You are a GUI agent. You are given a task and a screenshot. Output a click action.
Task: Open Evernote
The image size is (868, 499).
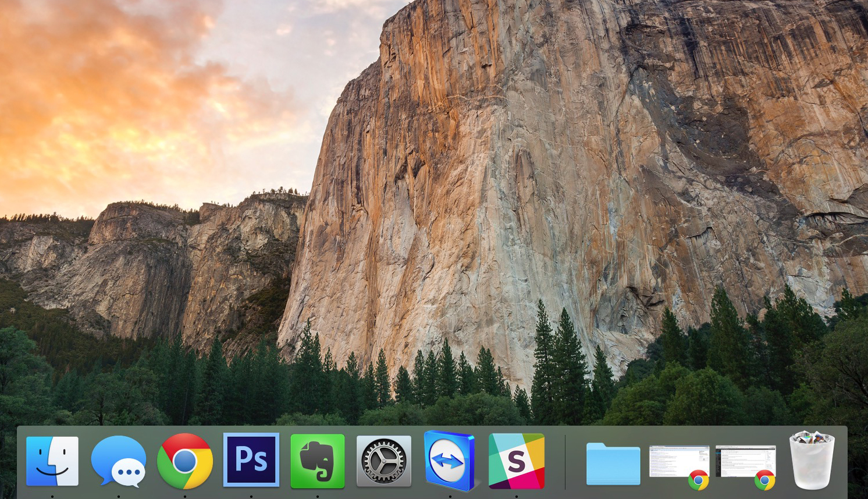click(x=318, y=462)
